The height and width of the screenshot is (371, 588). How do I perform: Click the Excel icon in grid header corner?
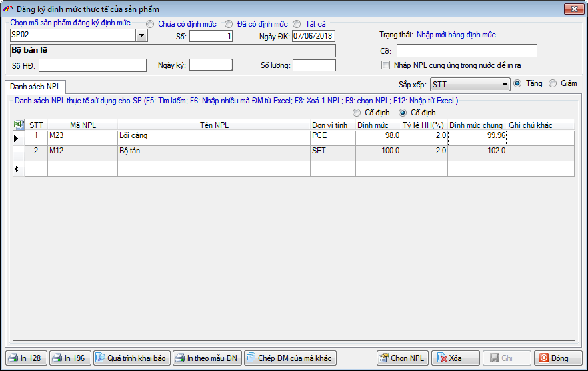click(x=19, y=125)
